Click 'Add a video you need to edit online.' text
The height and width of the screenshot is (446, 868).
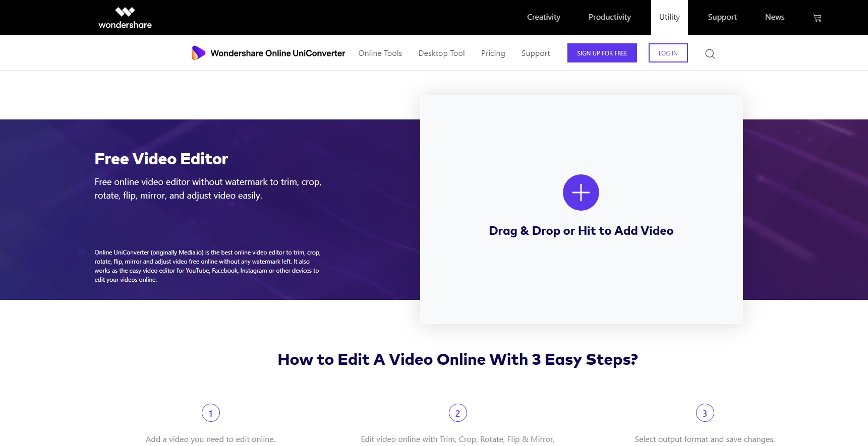pos(210,439)
